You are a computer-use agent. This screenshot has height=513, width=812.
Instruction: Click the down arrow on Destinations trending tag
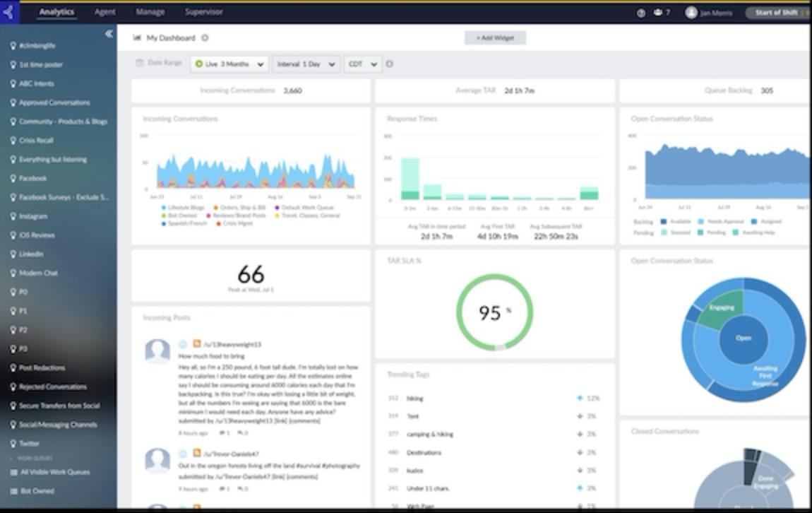(580, 452)
